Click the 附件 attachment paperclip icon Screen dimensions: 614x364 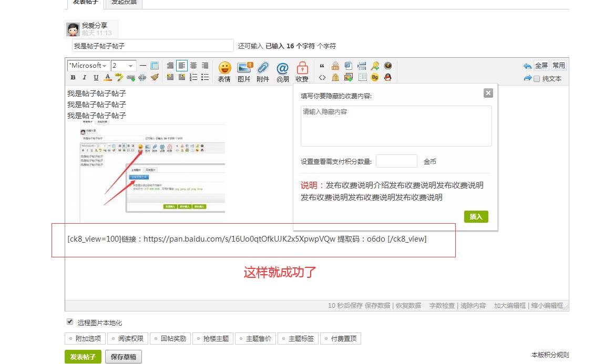pyautogui.click(x=263, y=71)
